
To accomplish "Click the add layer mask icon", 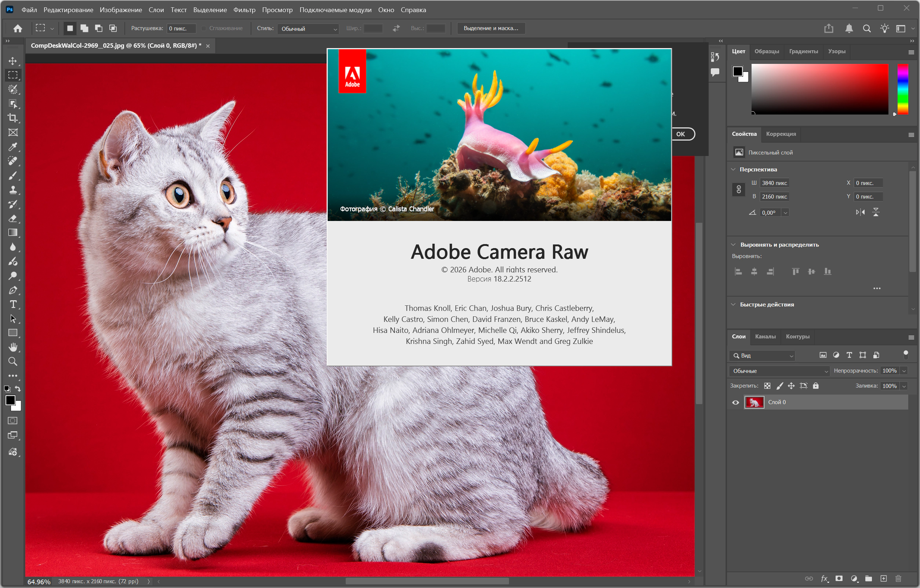I will (839, 578).
